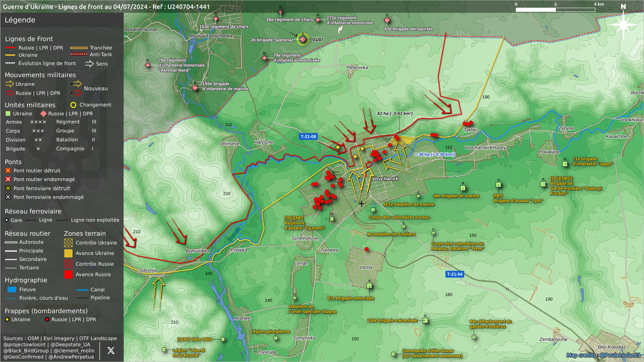Click the distance scale bar
The width and height of the screenshot is (644, 362).
coord(555,10)
